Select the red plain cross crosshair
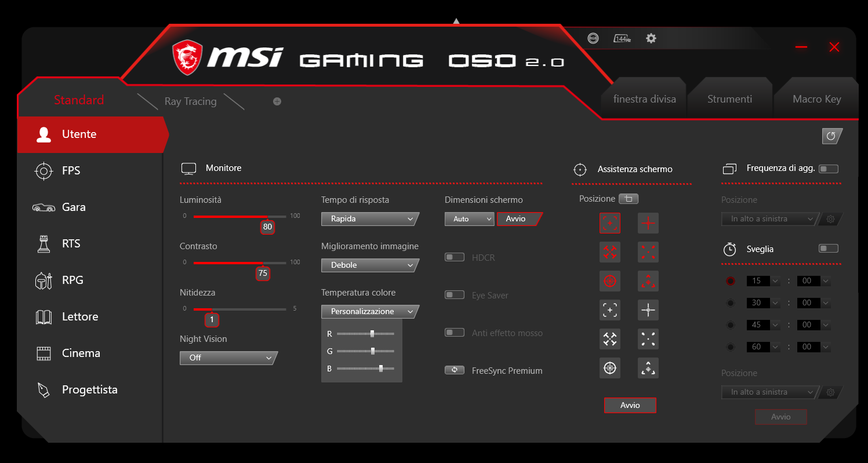Viewport: 868px width, 463px height. [x=648, y=223]
